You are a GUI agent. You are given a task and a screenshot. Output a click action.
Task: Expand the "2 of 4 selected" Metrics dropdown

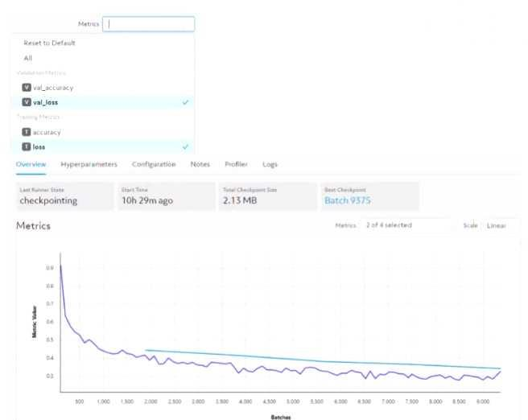(405, 225)
